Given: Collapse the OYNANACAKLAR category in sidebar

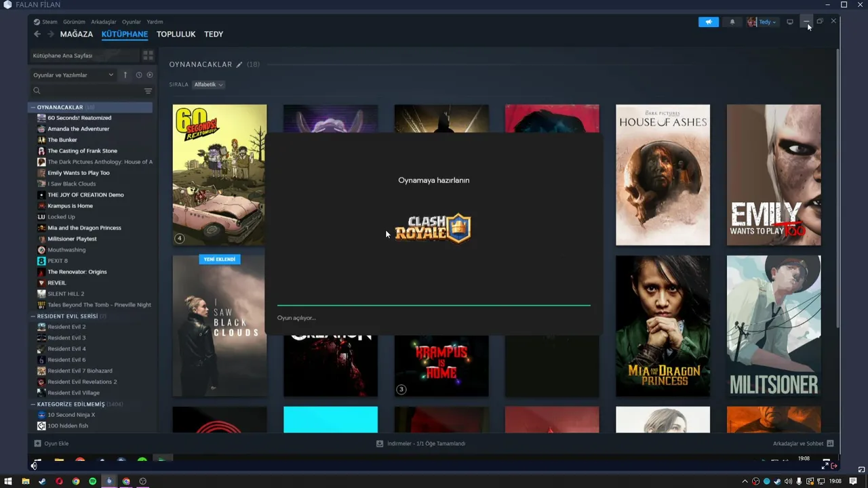Looking at the screenshot, I should point(33,107).
